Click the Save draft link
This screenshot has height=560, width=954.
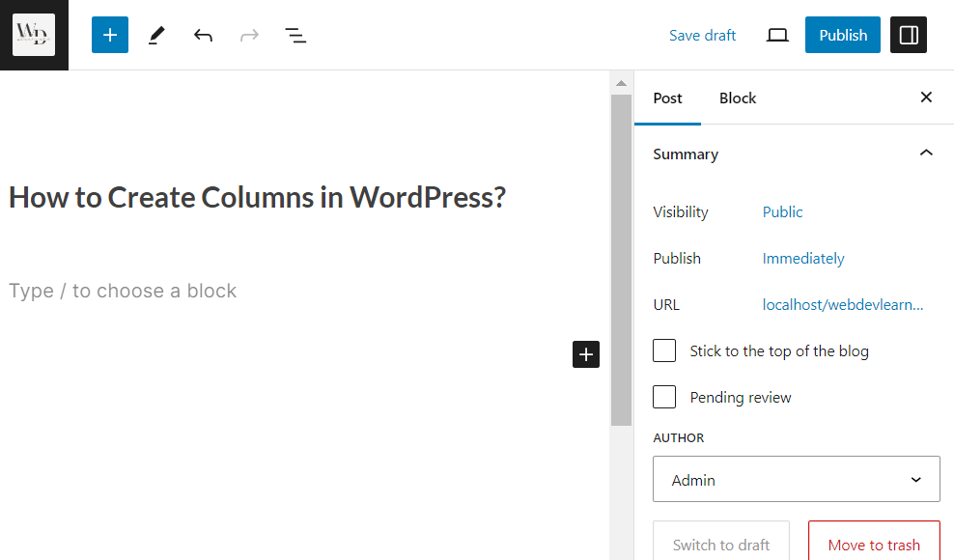click(x=702, y=36)
